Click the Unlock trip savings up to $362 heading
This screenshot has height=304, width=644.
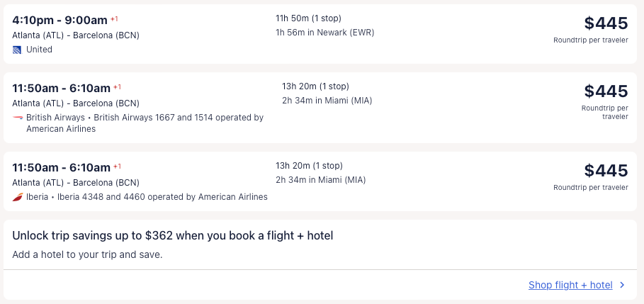coord(172,235)
